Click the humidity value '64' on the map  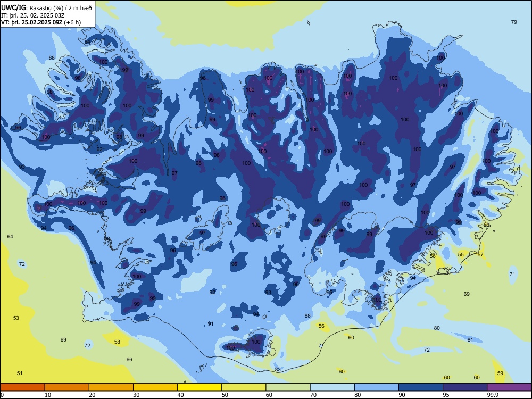coord(10,237)
